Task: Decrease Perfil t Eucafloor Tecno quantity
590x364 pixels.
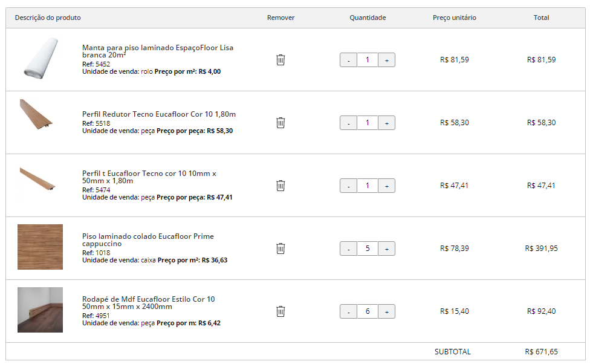Action: (x=348, y=186)
